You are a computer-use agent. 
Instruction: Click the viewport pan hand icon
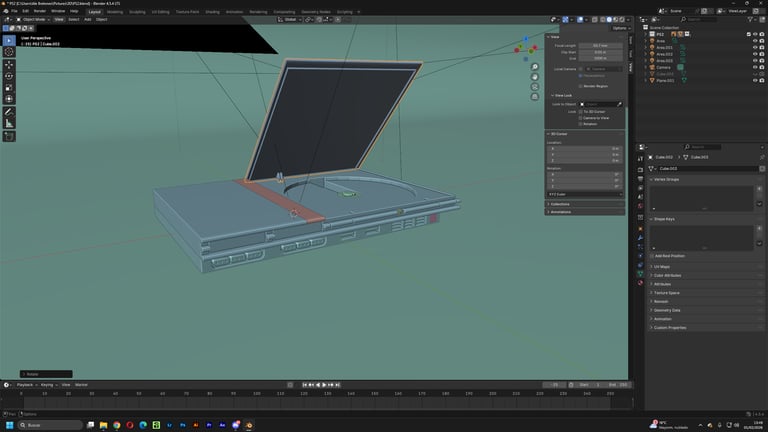[x=535, y=77]
